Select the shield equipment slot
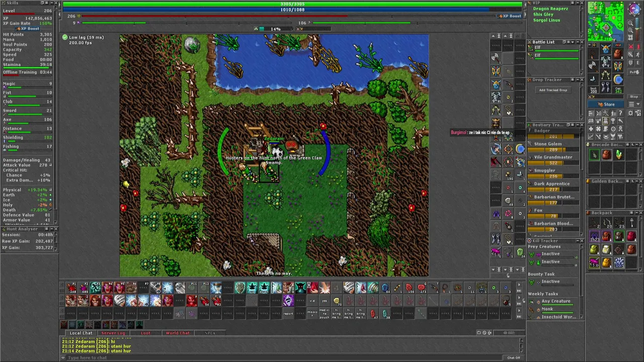644x362 pixels. point(618,66)
